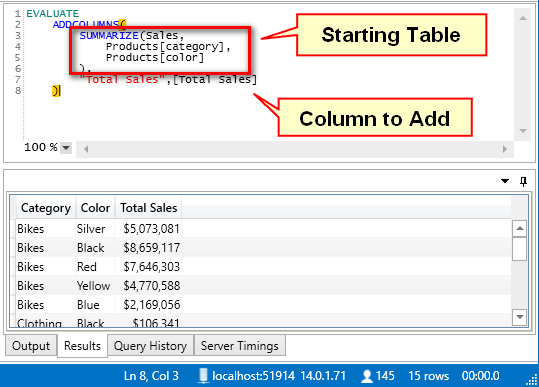Click the editor scroll-down arrow
The width and height of the screenshot is (539, 387).
(x=523, y=131)
